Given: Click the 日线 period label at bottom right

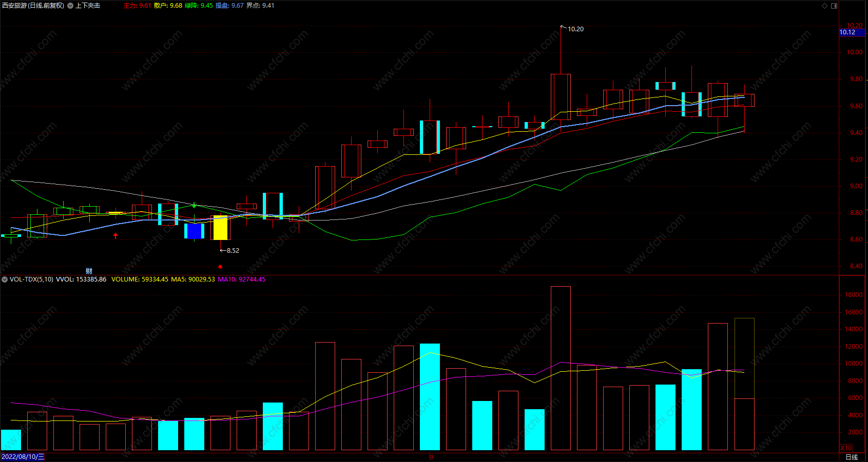Looking at the screenshot, I should [852, 457].
